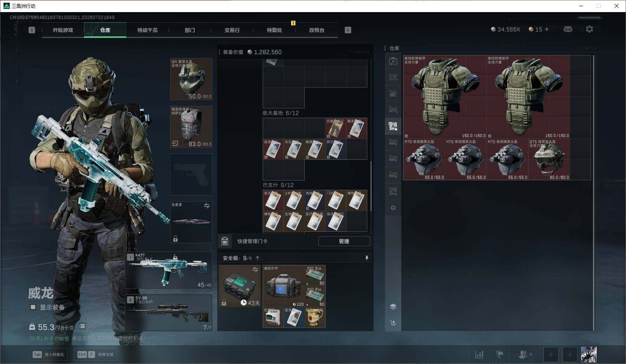Select the V-tier warehouse container icon
This screenshot has height=364, width=626.
pyautogui.click(x=393, y=77)
